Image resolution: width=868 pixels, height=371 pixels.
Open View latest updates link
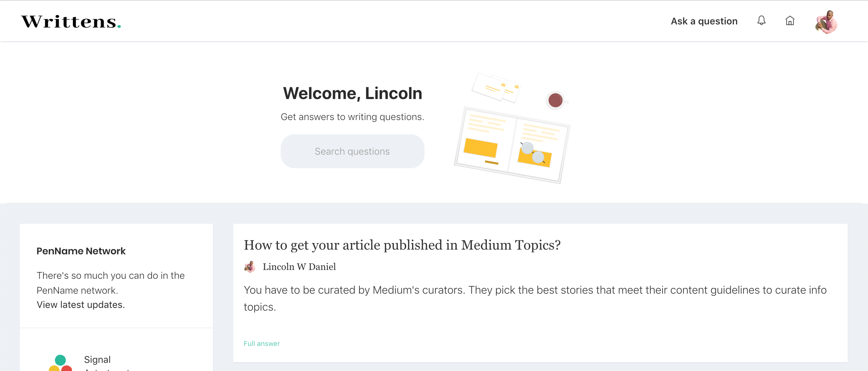(x=81, y=305)
